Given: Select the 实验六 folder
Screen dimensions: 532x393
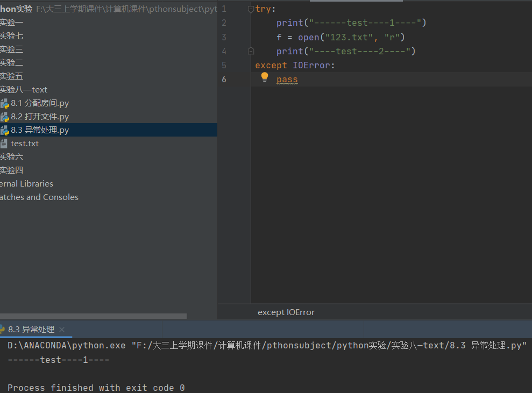Looking at the screenshot, I should click(x=11, y=156).
